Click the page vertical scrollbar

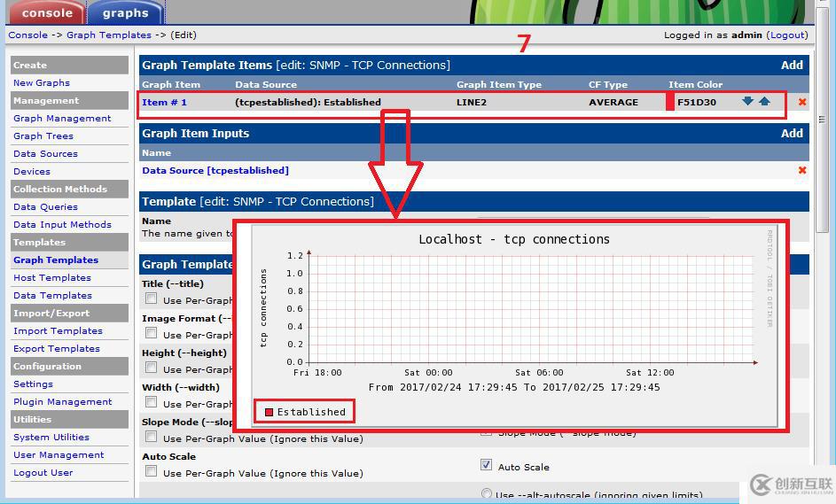[x=822, y=119]
